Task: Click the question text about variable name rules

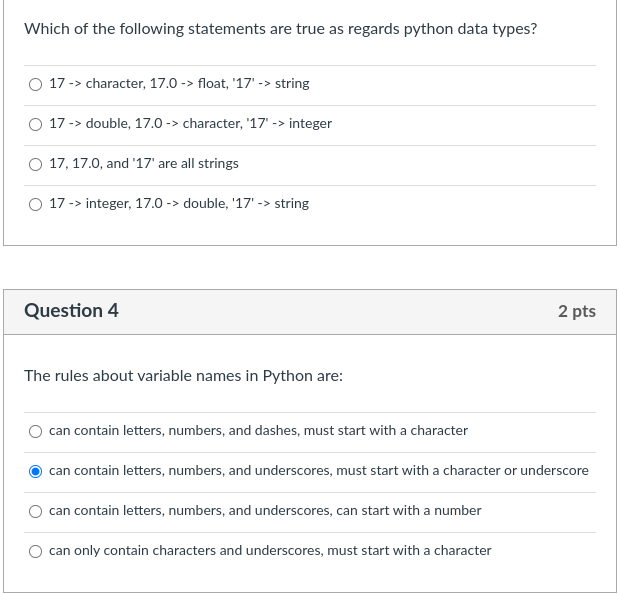Action: [183, 376]
